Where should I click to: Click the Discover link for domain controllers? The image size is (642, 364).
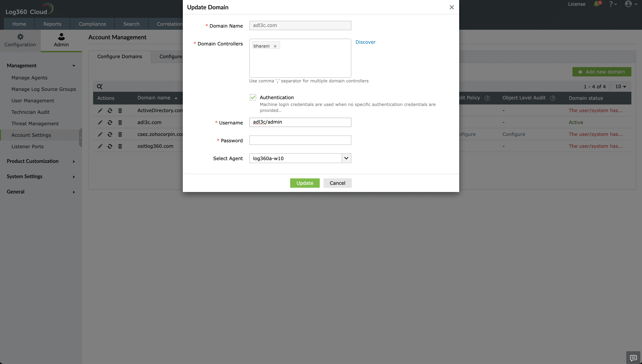365,42
